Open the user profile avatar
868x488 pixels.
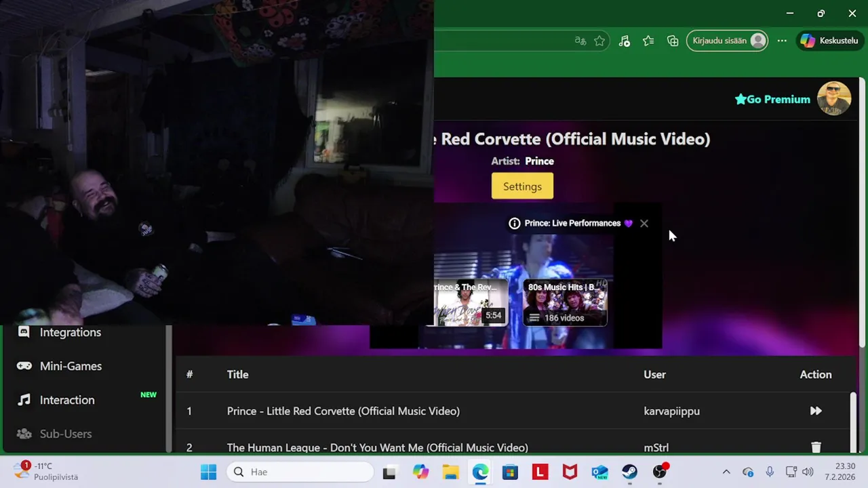tap(834, 99)
